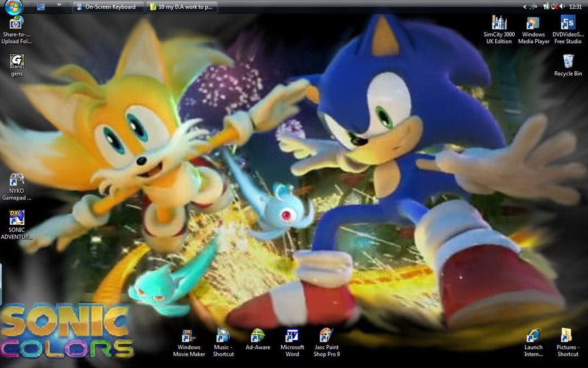Select the gens emulator desktop icon

coord(16,65)
